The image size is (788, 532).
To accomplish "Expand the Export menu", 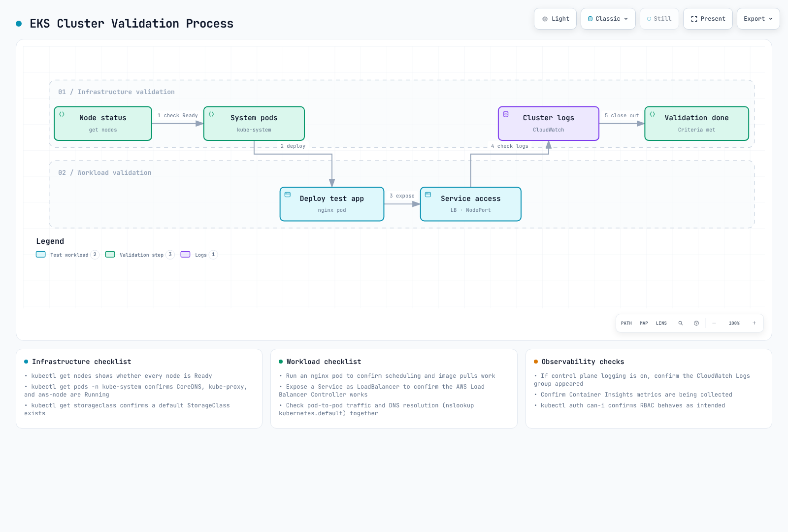I will click(x=758, y=19).
